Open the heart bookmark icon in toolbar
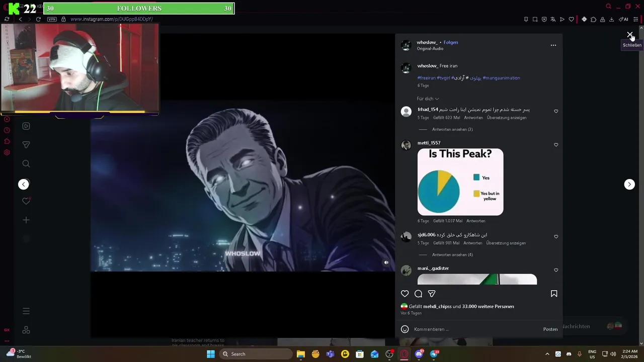644x362 pixels. (571, 19)
